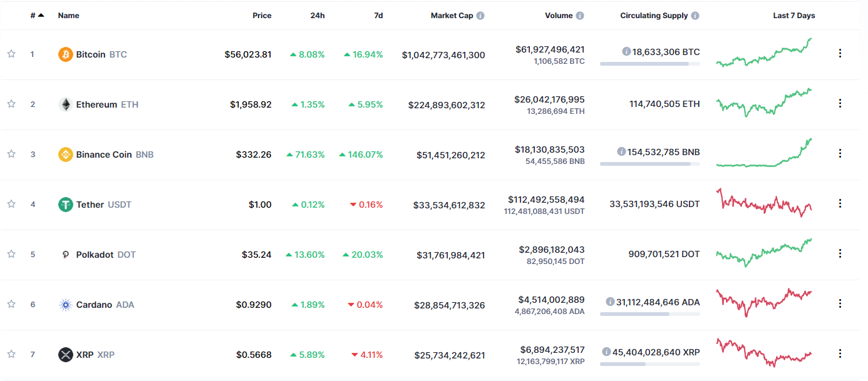Viewport: 868px width, 381px height.
Task: Sort table by the 24h column
Action: tap(318, 16)
